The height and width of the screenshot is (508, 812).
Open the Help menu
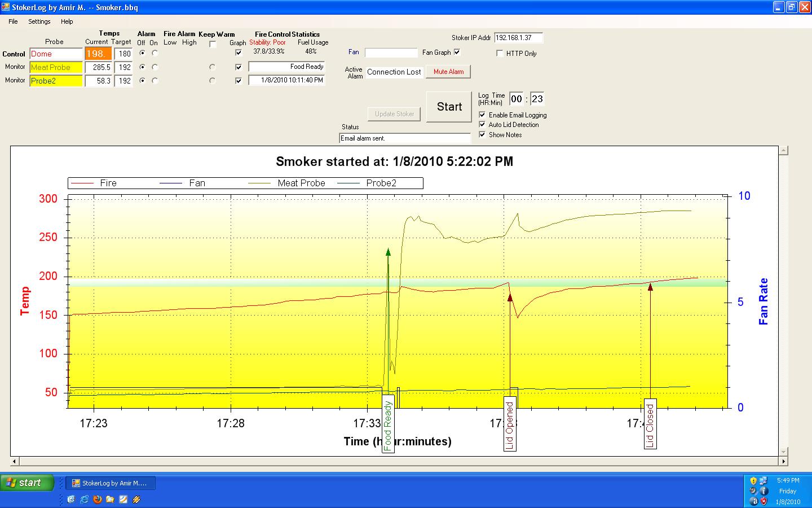[67, 21]
